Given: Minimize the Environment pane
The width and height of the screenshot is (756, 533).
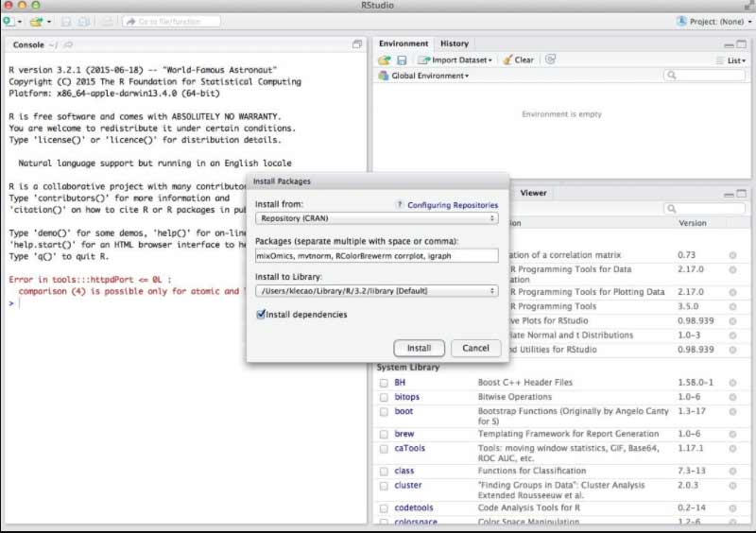Looking at the screenshot, I should [x=729, y=44].
